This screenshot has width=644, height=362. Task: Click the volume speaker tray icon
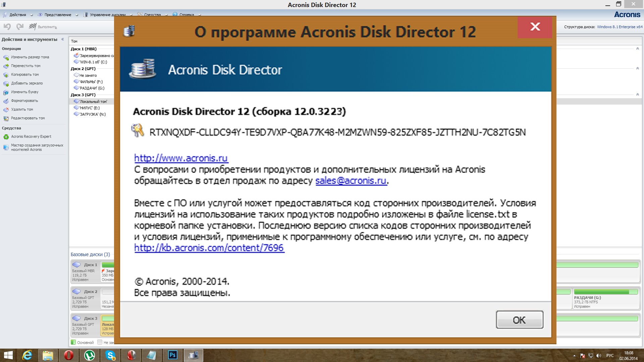598,356
